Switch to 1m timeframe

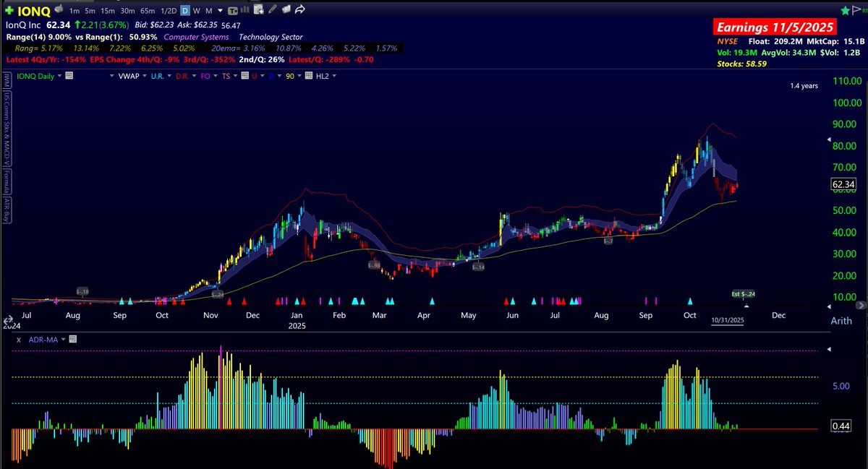pyautogui.click(x=75, y=11)
